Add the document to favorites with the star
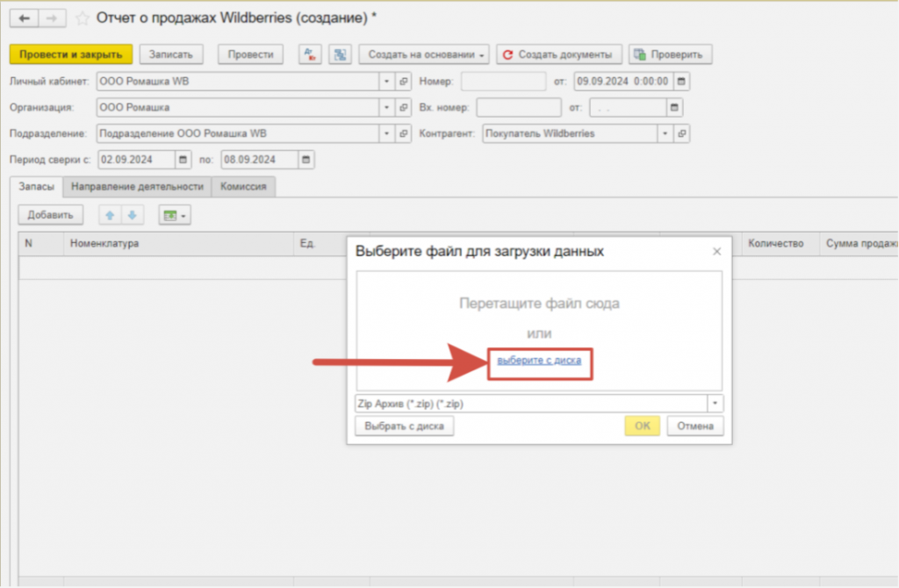This screenshot has width=899, height=588. [83, 18]
